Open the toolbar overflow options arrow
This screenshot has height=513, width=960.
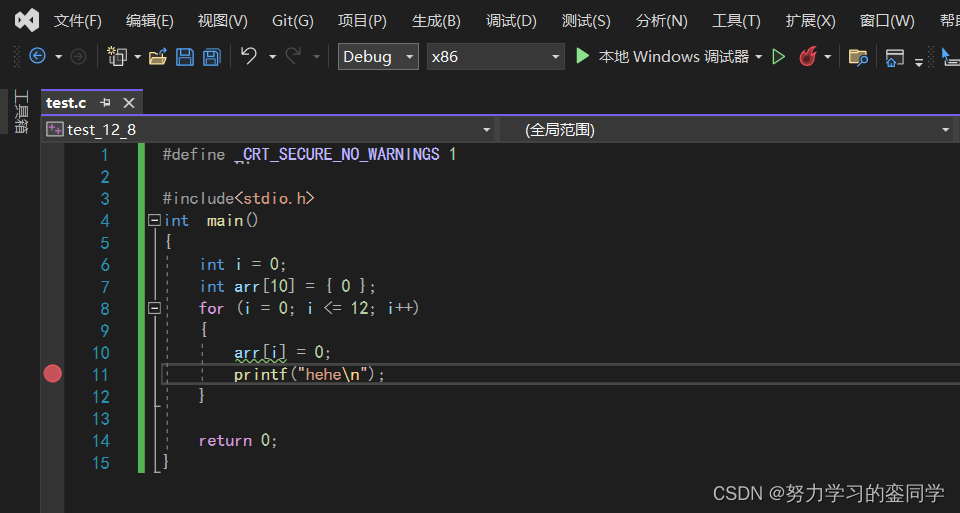click(x=918, y=61)
